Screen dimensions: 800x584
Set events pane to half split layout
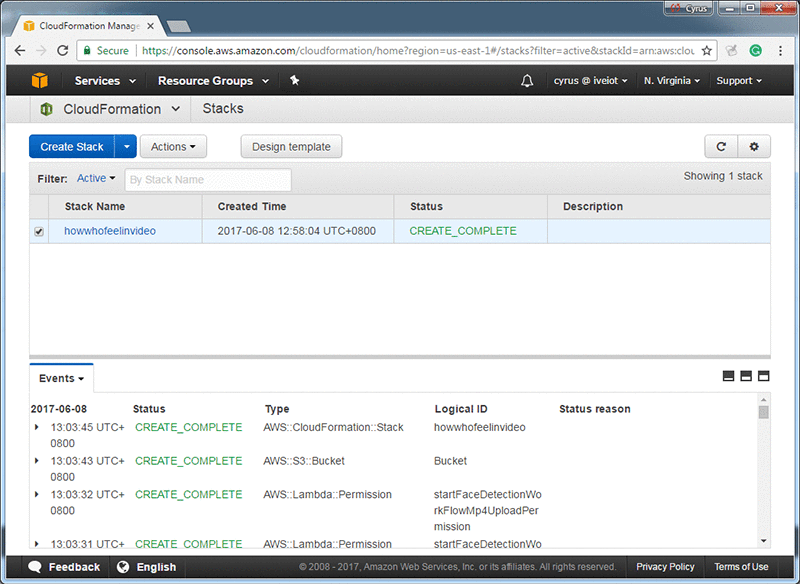pyautogui.click(x=746, y=376)
